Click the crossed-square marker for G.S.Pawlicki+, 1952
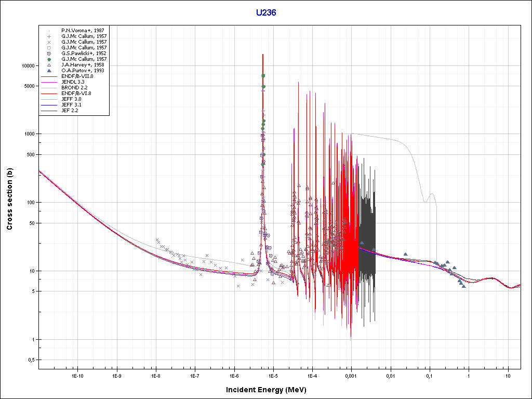532x399 pixels. pos(48,54)
